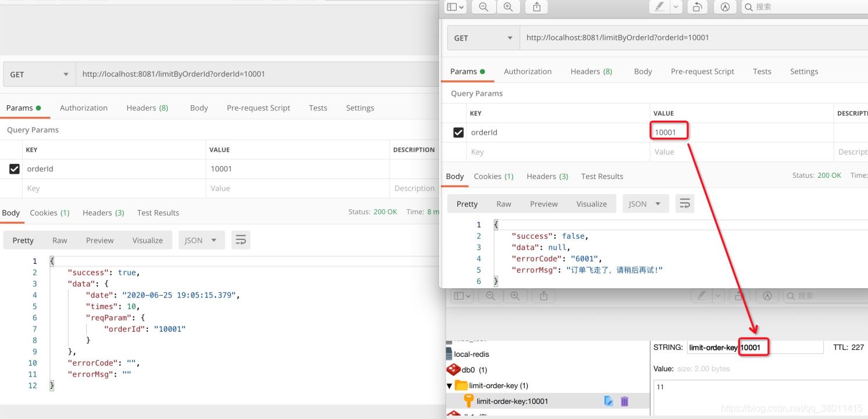Select Visualize view in right Postman response
Image resolution: width=868 pixels, height=419 pixels.
(x=592, y=203)
